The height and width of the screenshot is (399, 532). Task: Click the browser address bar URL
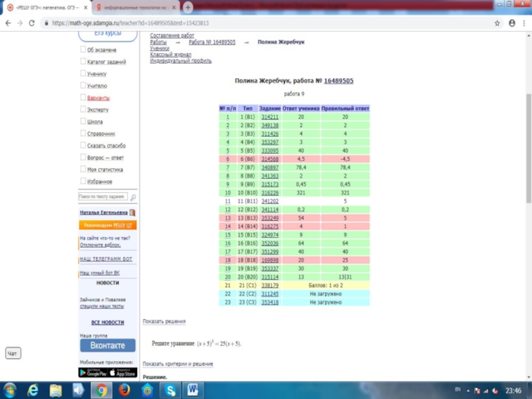pos(130,23)
